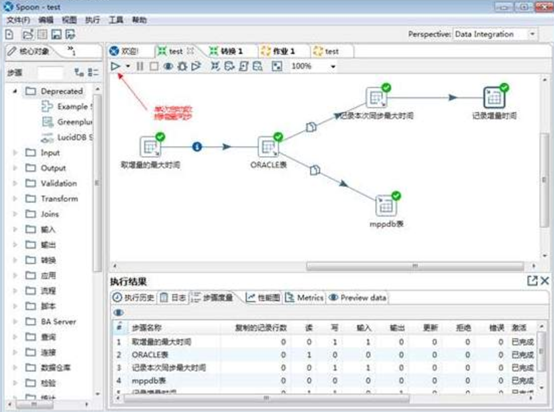Open the performance graph tab

pyautogui.click(x=263, y=298)
